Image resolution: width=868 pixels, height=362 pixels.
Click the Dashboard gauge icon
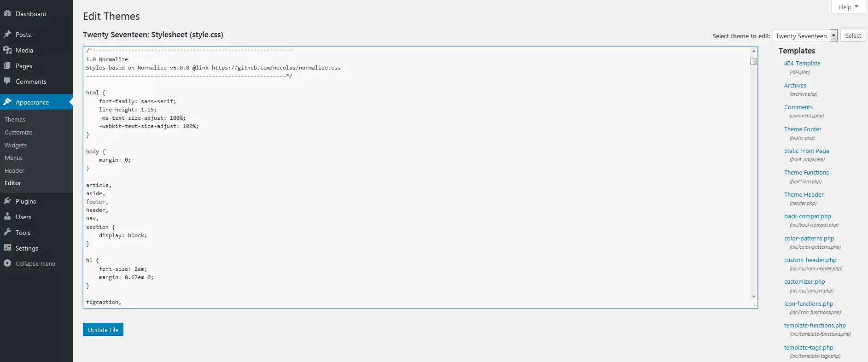(7, 14)
